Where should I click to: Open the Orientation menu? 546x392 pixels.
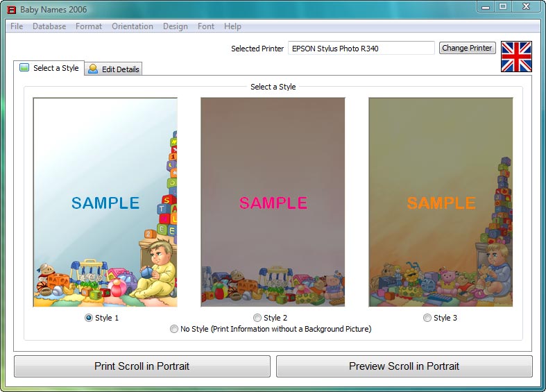133,26
